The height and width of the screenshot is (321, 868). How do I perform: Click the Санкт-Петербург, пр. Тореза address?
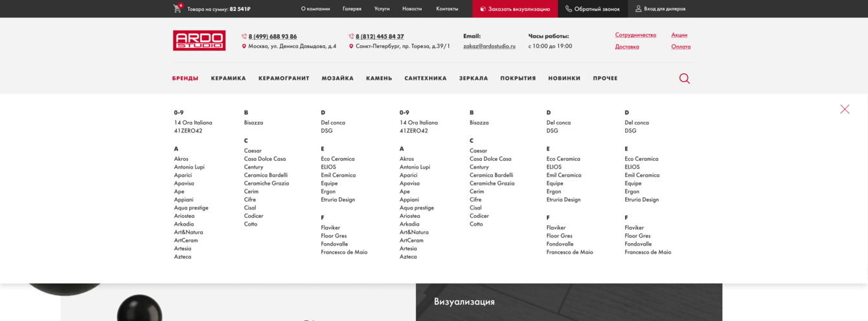(x=403, y=46)
